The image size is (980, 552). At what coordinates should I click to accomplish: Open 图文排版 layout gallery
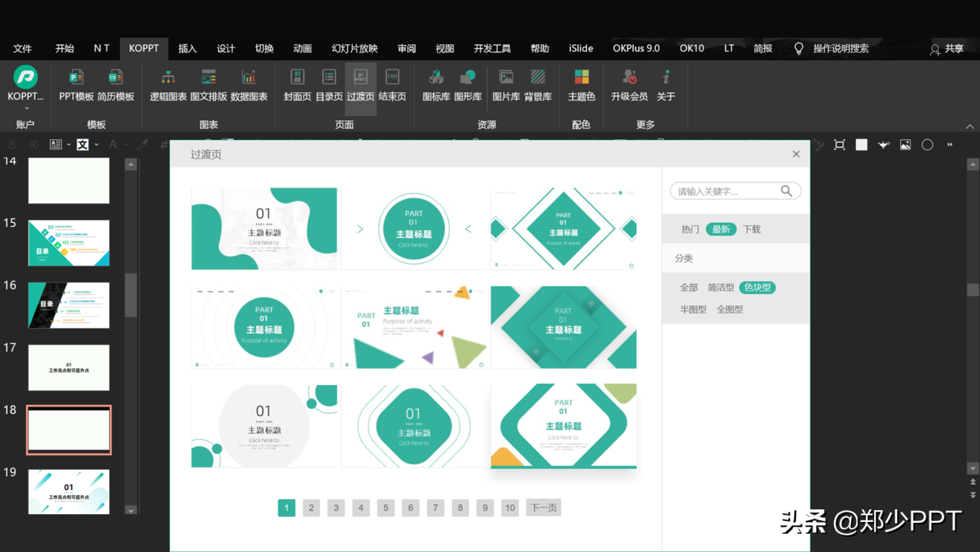[x=209, y=85]
